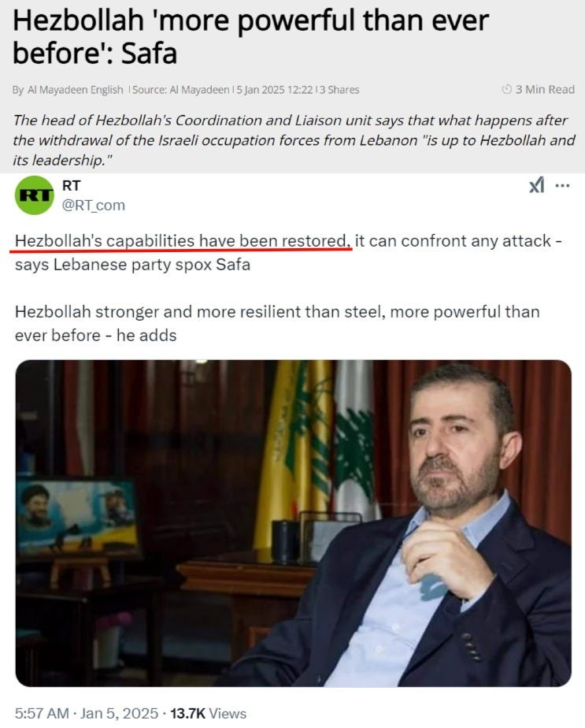Click the 13.7K Views counter
This screenshot has height=728, width=585.
[x=209, y=713]
